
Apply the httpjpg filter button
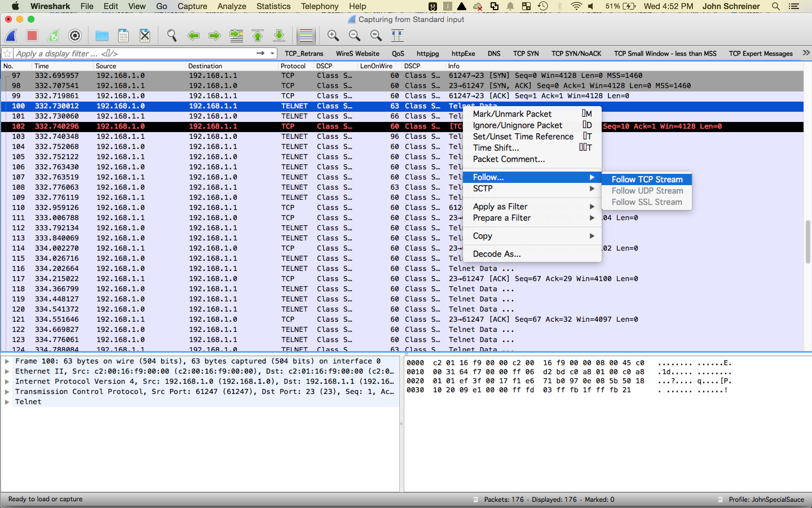coord(428,53)
